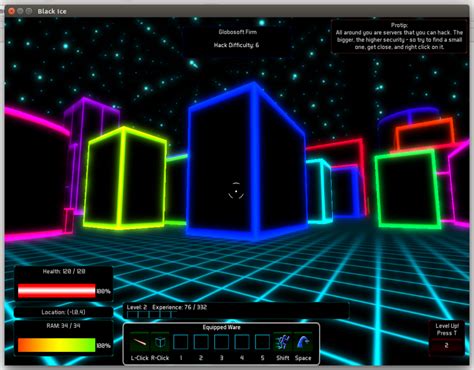The height and width of the screenshot is (370, 474).
Task: Select empty ware slot 3
Action: (x=221, y=342)
